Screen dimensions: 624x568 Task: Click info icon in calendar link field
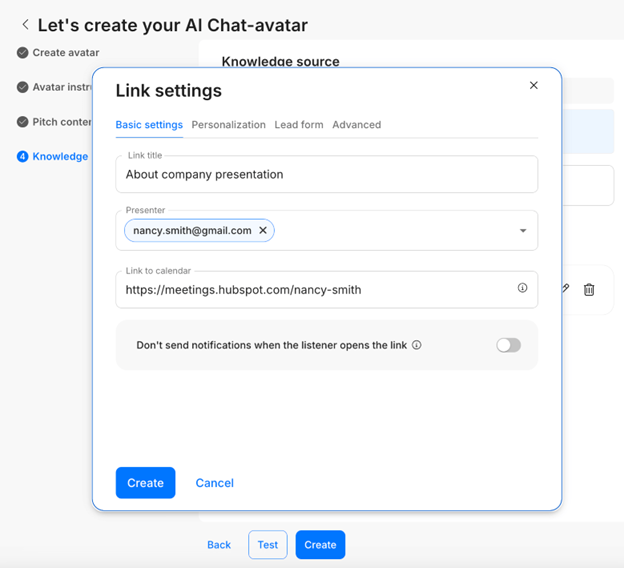(522, 288)
